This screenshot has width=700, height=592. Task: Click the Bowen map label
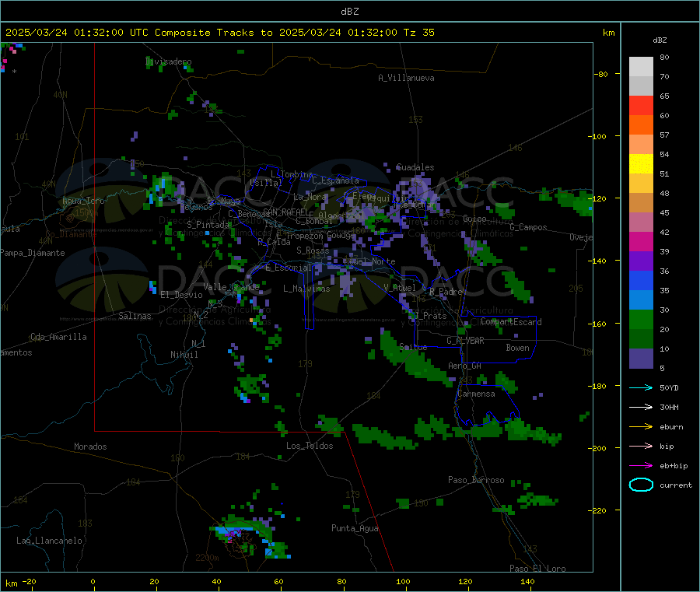pos(517,348)
